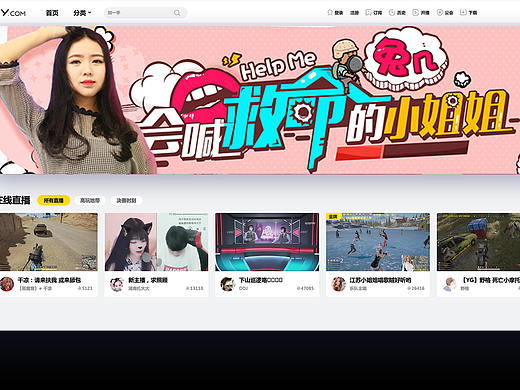This screenshot has height=390, width=520.
Task: Select the second white filter pill tab
Action: [90, 200]
